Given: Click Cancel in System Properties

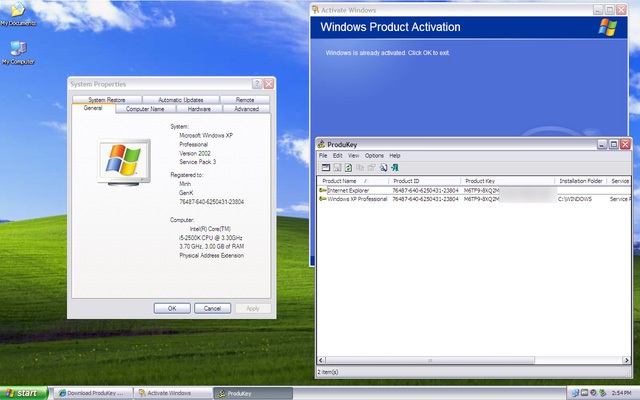Looking at the screenshot, I should 212,308.
